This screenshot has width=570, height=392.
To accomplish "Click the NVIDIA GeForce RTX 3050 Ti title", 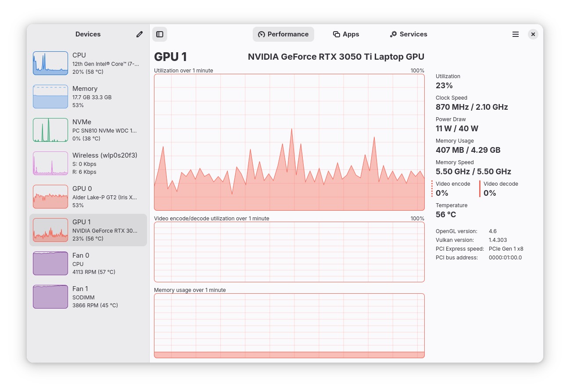I will click(336, 57).
